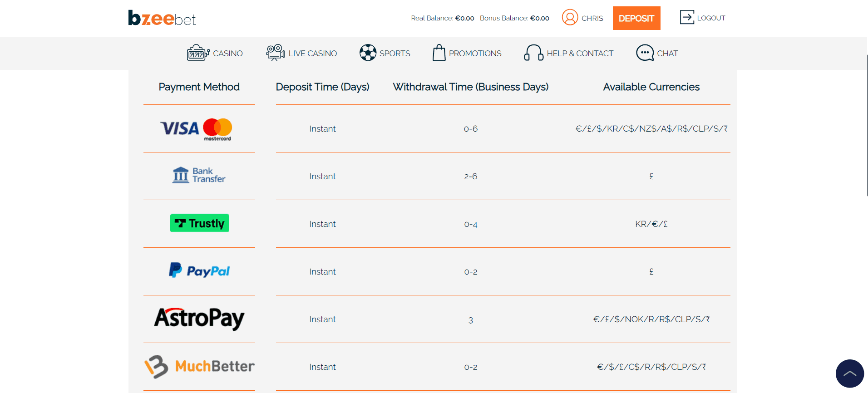This screenshot has height=393, width=868.
Task: Click the chat speech bubble icon
Action: [645, 53]
